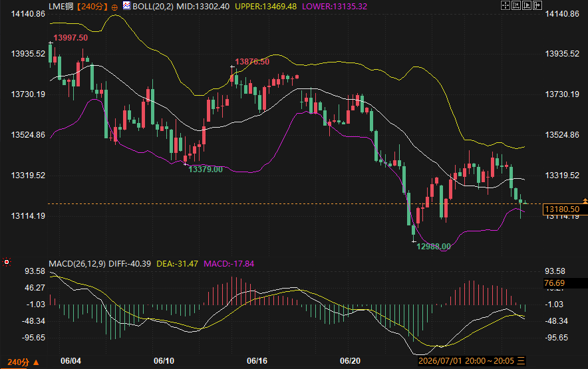This screenshot has height=369, width=588.
Task: Click the 12988.00 low price marker
Action: (434, 247)
